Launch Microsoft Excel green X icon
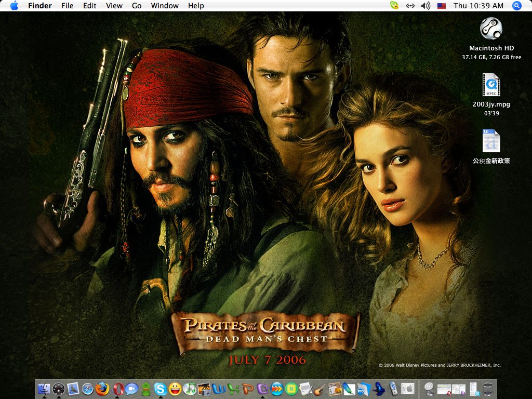This screenshot has height=399, width=532. [233, 389]
